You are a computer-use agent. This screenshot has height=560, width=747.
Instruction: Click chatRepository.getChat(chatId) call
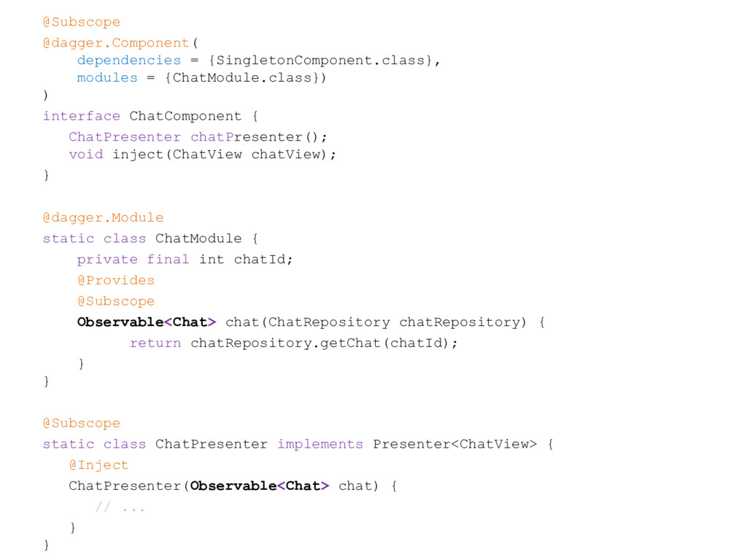pos(320,343)
